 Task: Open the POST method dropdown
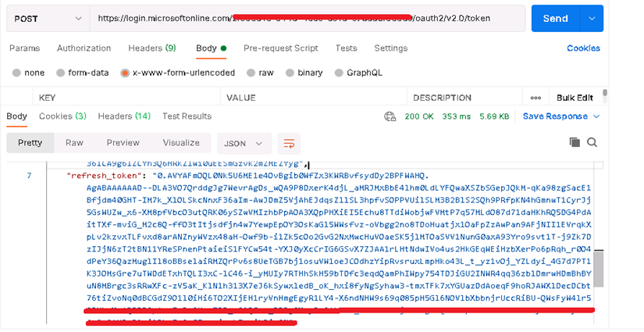pos(45,18)
